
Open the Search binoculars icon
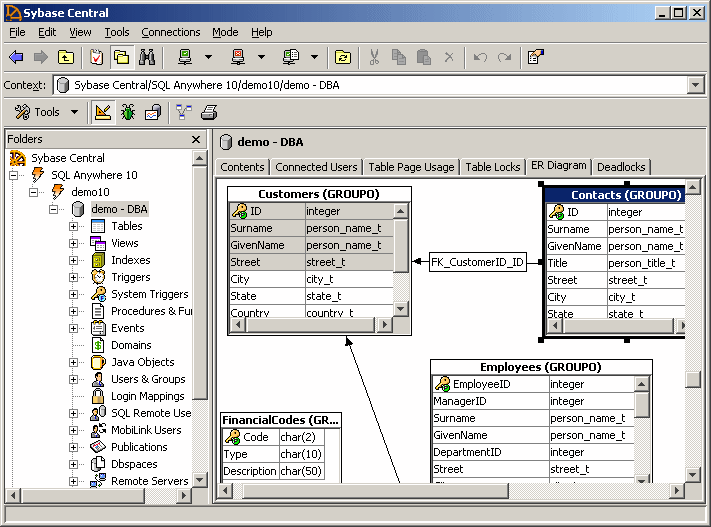click(x=147, y=57)
